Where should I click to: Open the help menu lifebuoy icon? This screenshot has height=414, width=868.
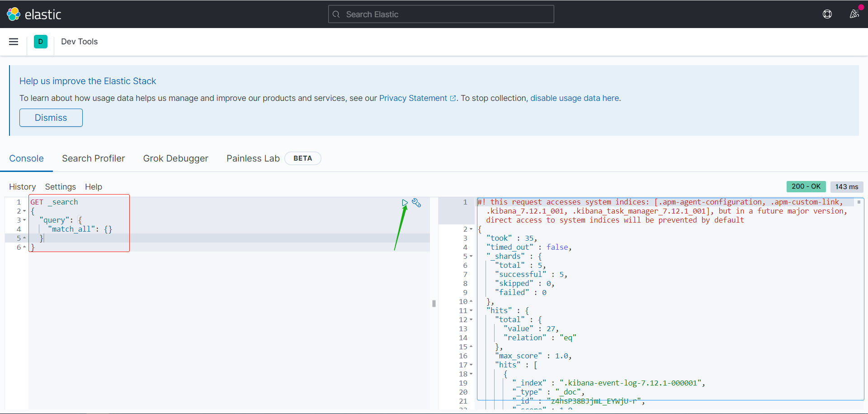coord(827,14)
